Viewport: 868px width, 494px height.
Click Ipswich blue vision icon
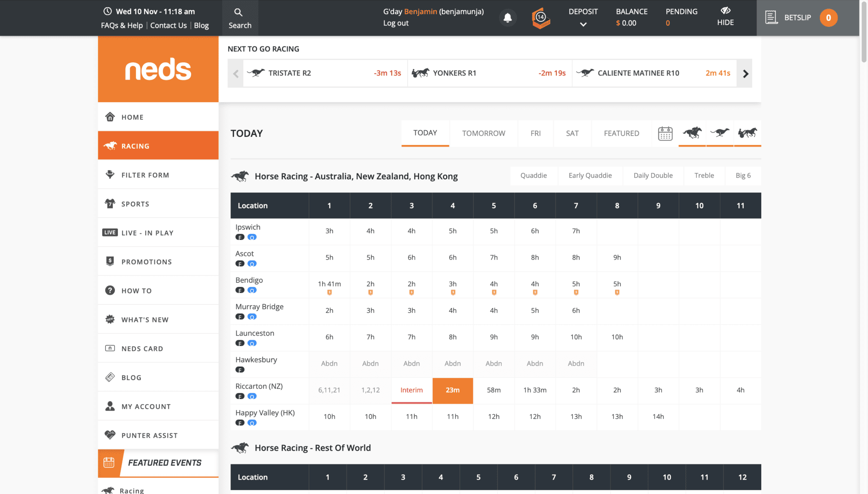(252, 237)
